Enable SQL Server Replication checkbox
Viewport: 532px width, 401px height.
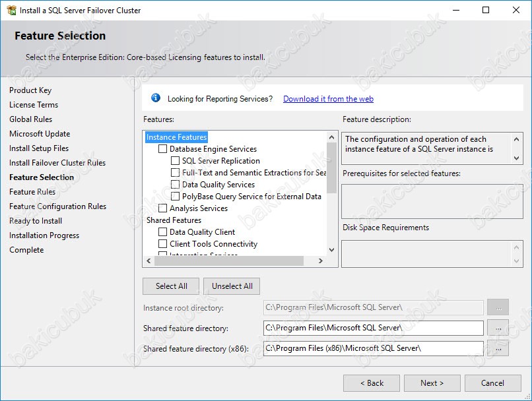click(175, 161)
